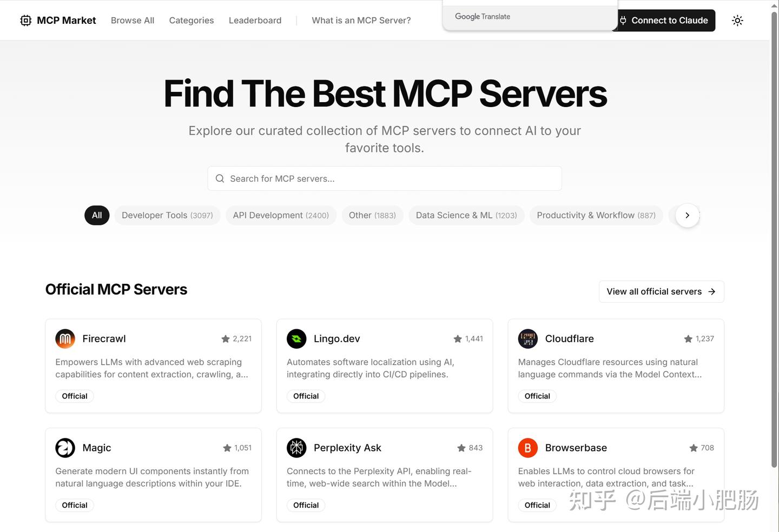Click the 1,237 star count on Cloudflare
Viewport: 779px width, 532px height.
pyautogui.click(x=705, y=339)
